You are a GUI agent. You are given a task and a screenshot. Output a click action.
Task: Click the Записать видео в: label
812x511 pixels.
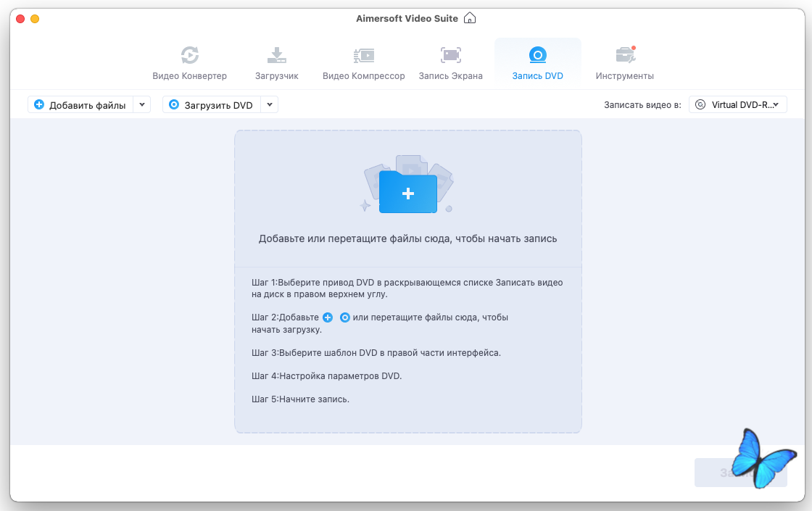tap(642, 105)
